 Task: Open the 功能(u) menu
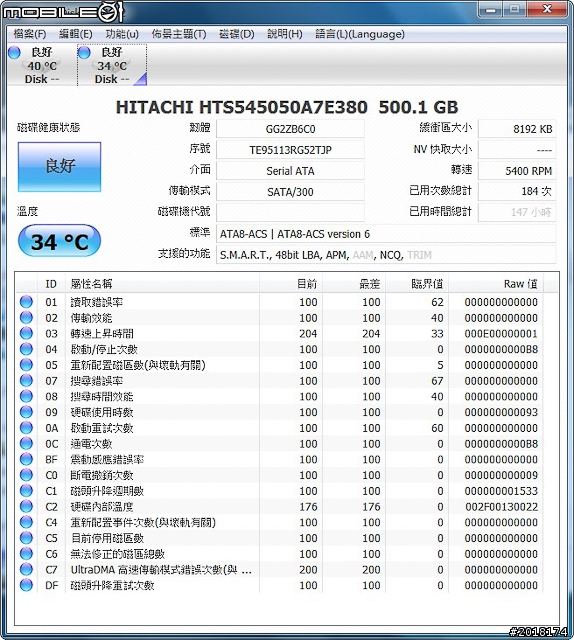point(122,34)
